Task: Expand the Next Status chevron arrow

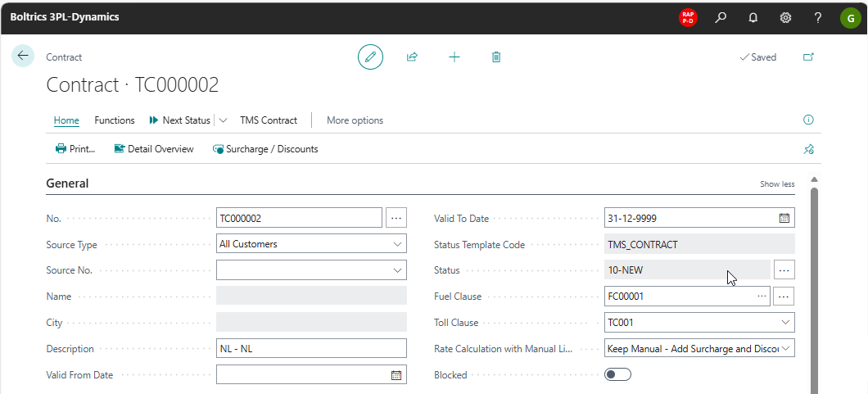Action: [x=223, y=120]
